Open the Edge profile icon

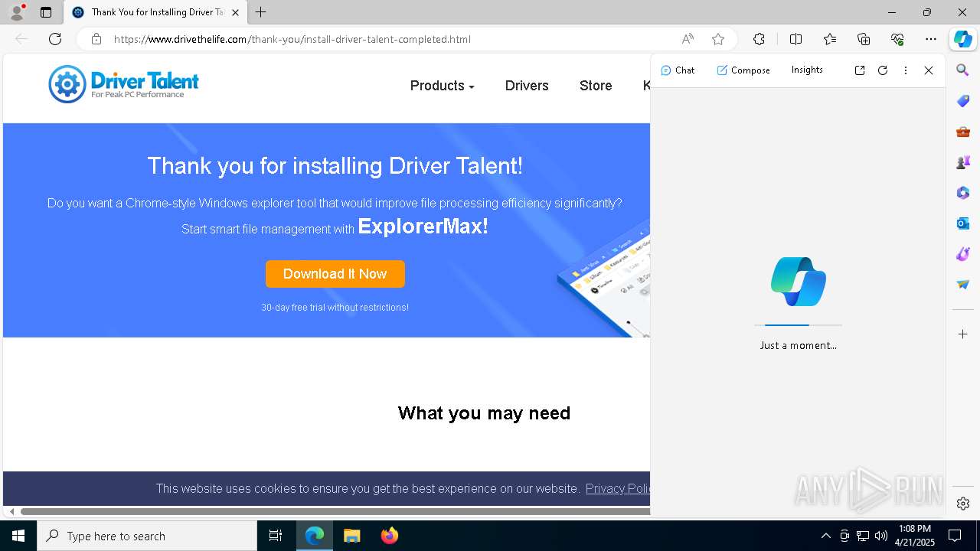tap(17, 12)
